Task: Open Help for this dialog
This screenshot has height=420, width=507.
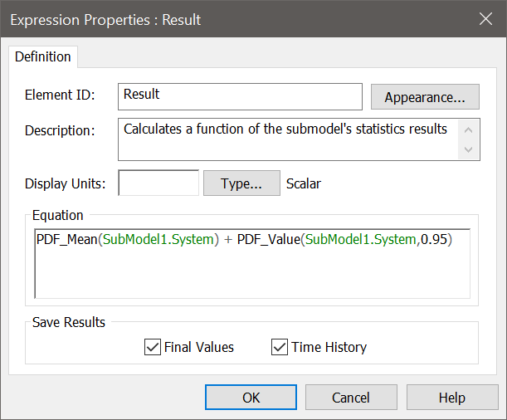Action: click(x=452, y=398)
